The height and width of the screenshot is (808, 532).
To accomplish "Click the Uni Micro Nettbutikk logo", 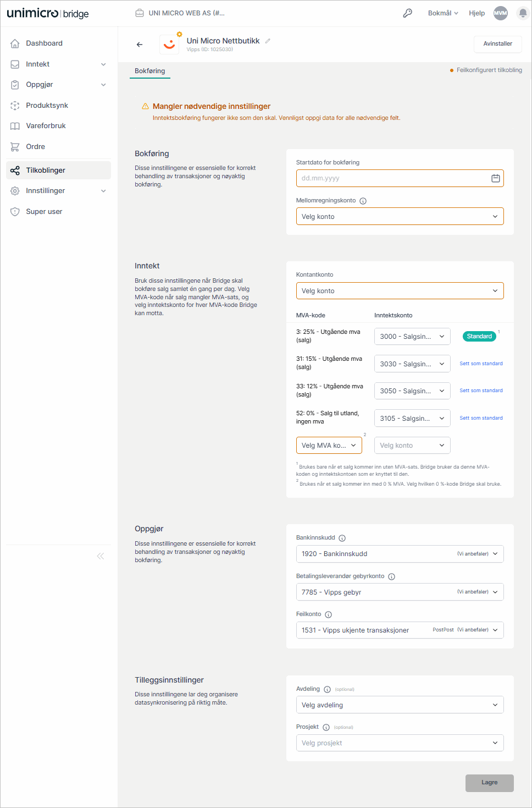I will coord(169,44).
